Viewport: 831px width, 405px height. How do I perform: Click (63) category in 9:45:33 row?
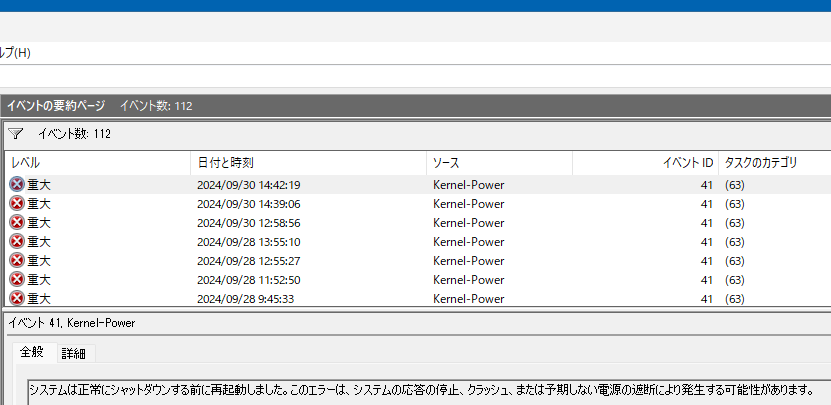pyautogui.click(x=735, y=299)
